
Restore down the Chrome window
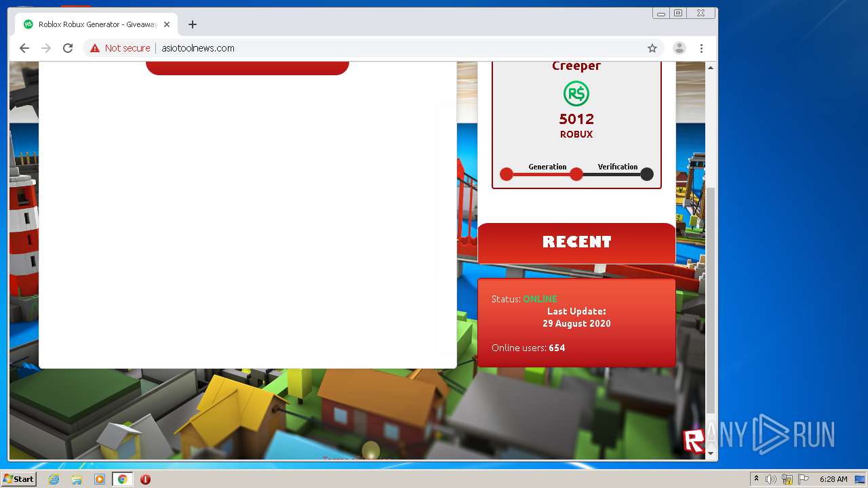(678, 14)
